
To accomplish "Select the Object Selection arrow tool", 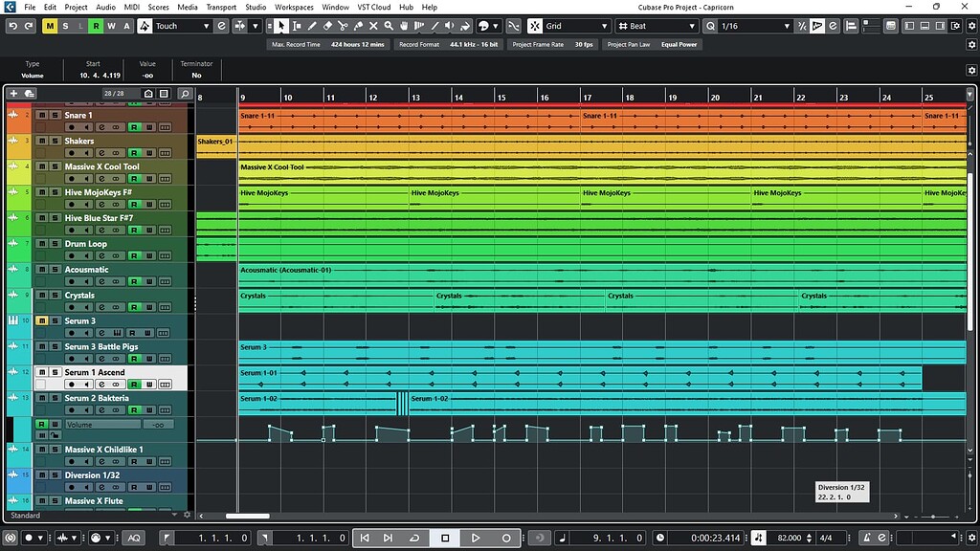I will (x=281, y=26).
